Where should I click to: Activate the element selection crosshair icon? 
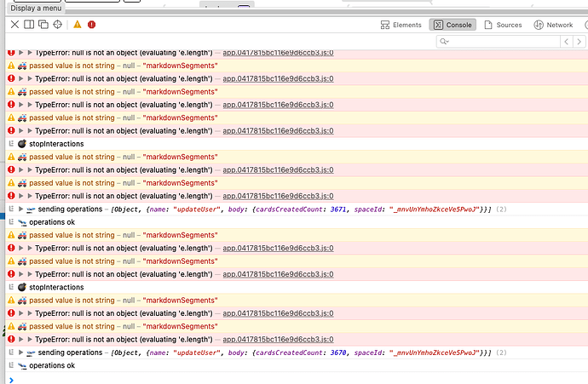coord(58,25)
